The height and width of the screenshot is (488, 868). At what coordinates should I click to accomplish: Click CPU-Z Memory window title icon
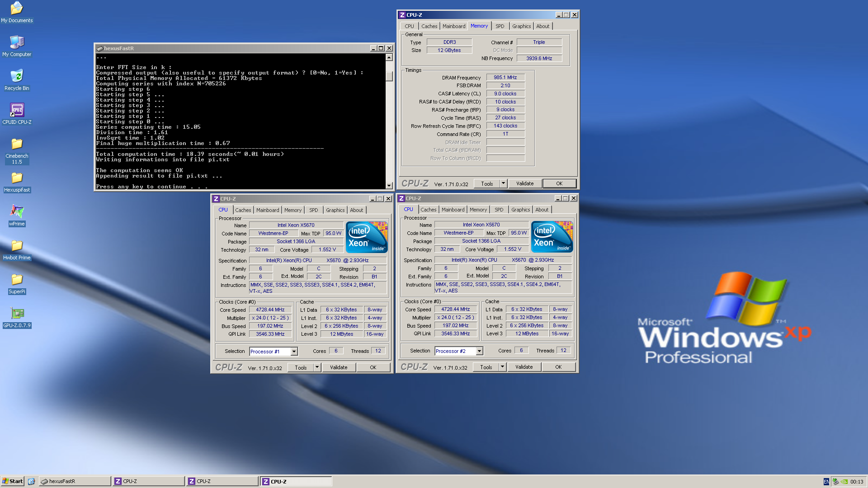(x=402, y=15)
